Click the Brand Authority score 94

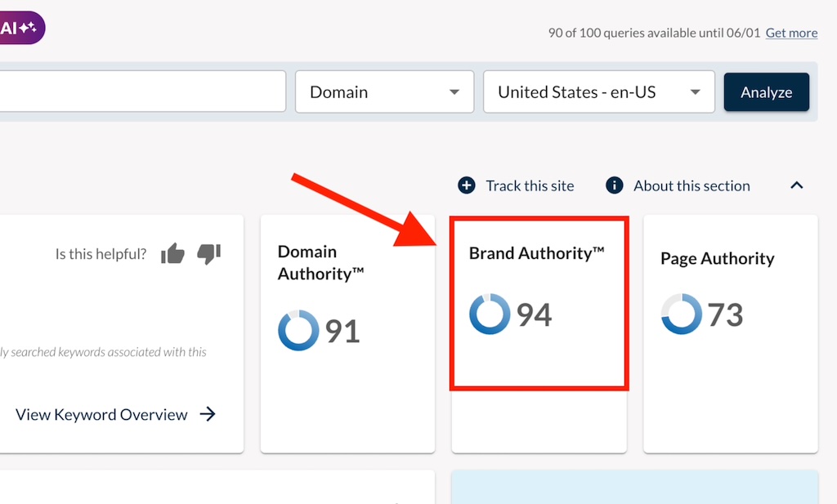[x=535, y=314]
